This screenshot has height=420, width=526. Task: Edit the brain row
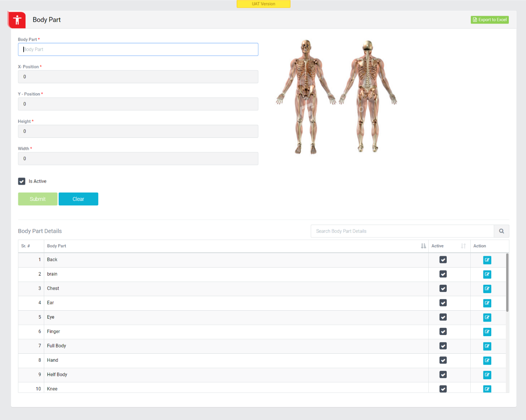(x=487, y=274)
